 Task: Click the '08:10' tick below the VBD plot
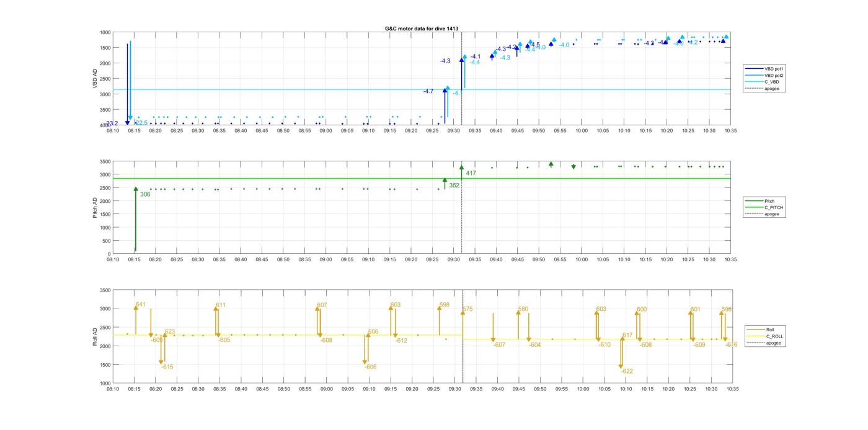tap(113, 130)
